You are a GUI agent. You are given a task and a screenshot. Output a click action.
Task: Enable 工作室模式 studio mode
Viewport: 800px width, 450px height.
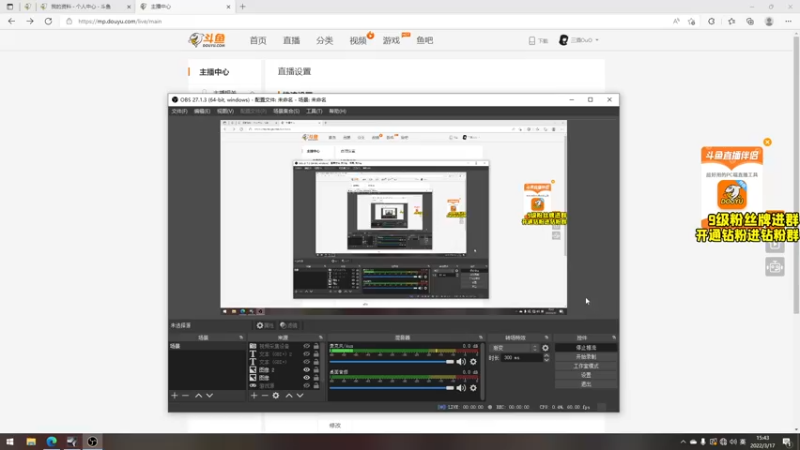pyautogui.click(x=586, y=366)
